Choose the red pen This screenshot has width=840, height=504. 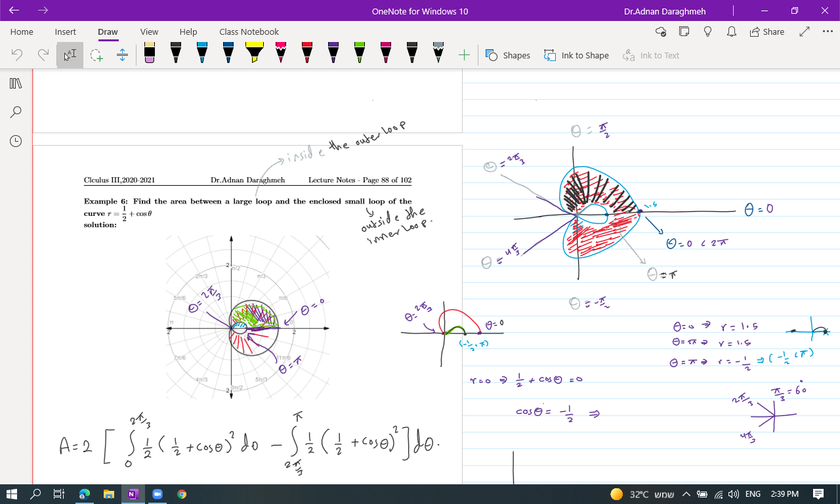point(307,53)
